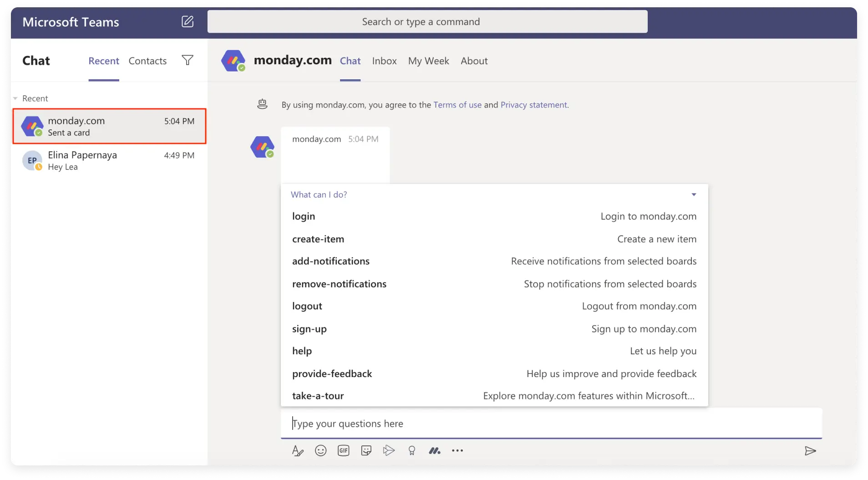Click the bot icon beside terms notice
868x480 pixels.
point(262,104)
